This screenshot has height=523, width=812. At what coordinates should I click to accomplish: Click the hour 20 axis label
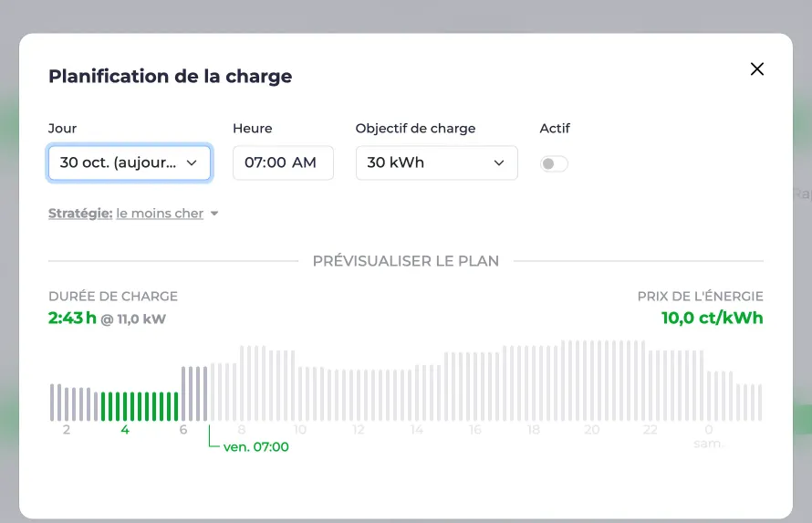tap(591, 429)
